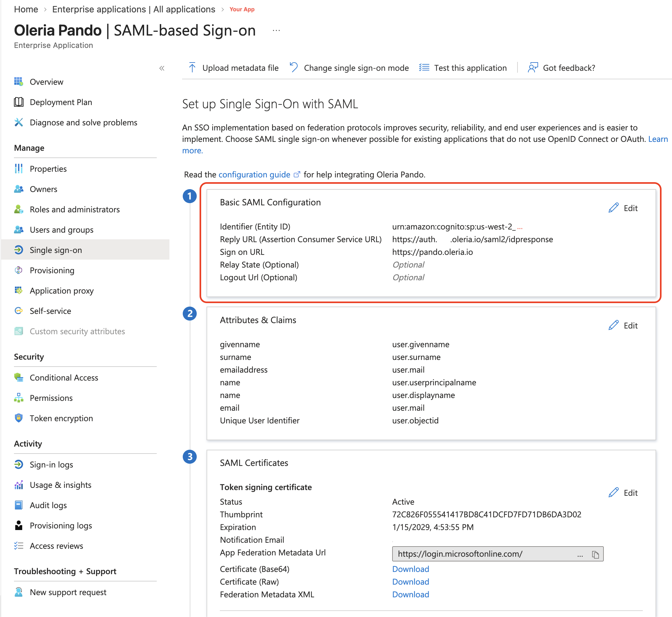Go to Properties in Manage section
Image resolution: width=672 pixels, height=617 pixels.
[x=48, y=169]
